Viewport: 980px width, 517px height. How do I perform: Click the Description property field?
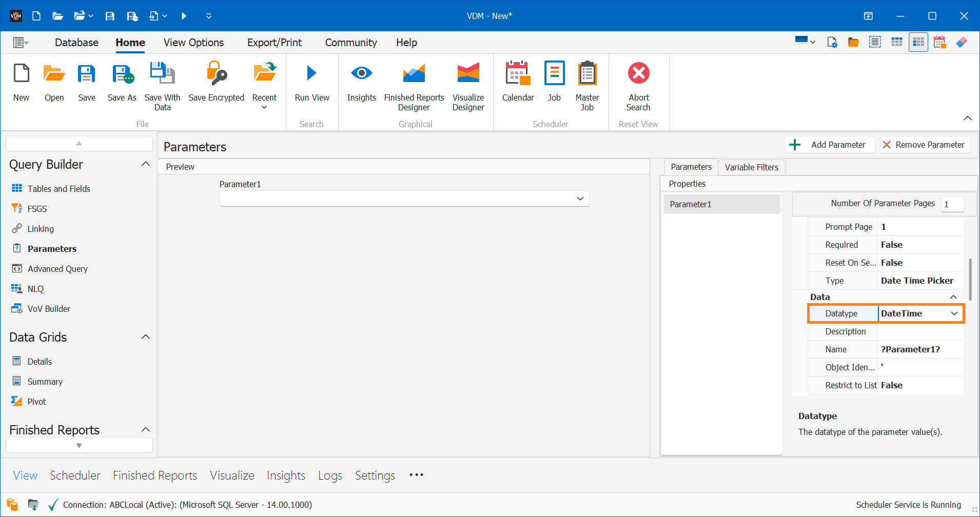pyautogui.click(x=921, y=331)
